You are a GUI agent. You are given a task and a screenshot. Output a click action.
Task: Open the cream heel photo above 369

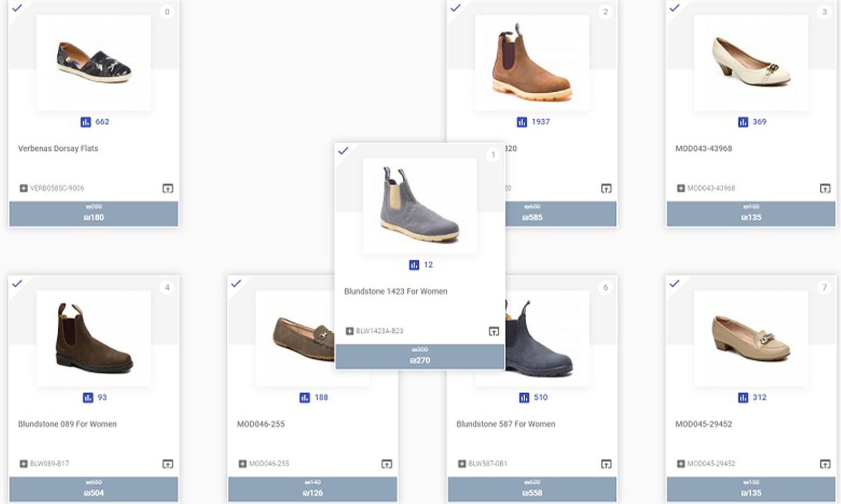pos(751,63)
